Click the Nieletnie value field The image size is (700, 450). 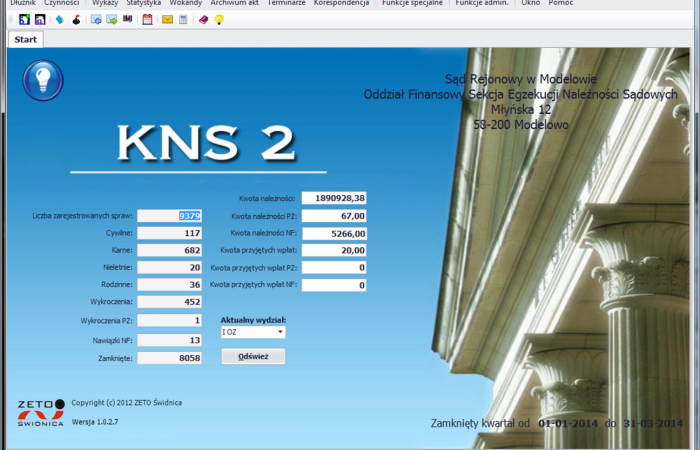coord(169,267)
